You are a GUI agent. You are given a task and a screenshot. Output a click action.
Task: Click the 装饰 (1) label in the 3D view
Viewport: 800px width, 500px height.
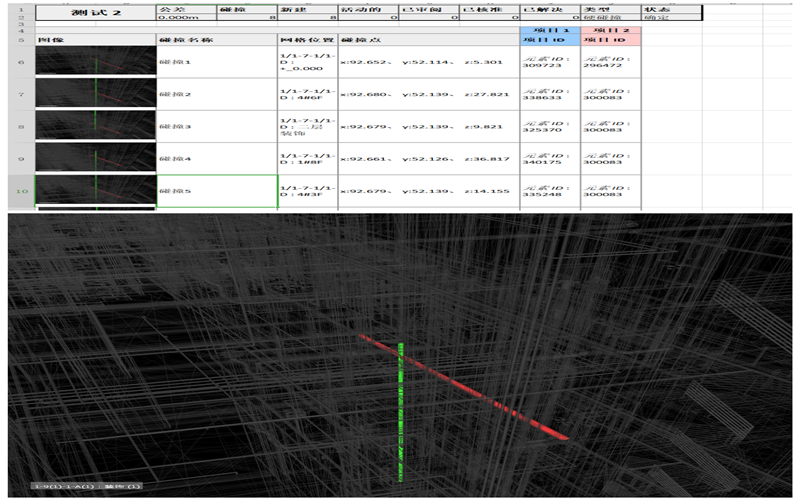pos(86,486)
